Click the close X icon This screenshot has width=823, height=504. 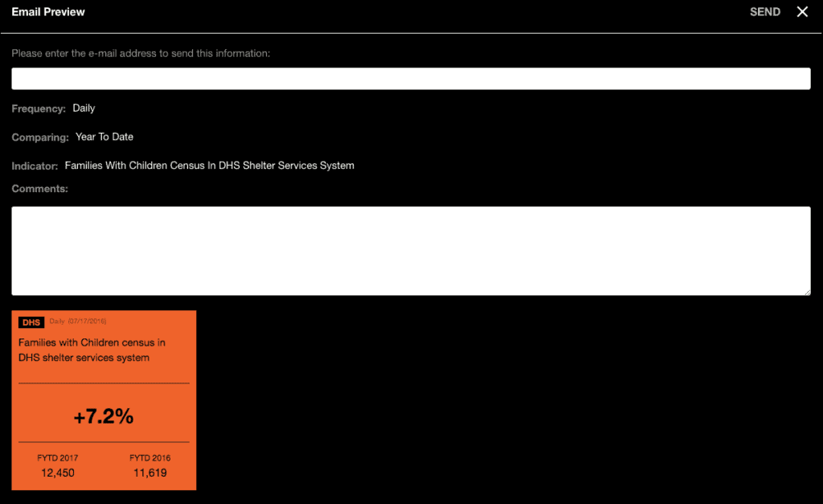pyautogui.click(x=801, y=11)
